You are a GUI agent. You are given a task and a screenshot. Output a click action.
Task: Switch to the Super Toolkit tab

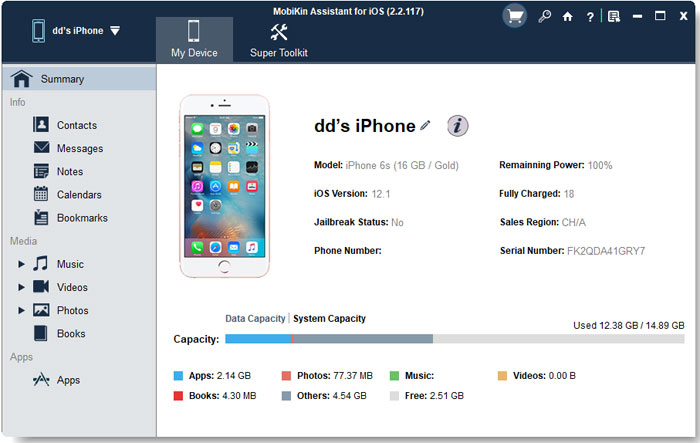pyautogui.click(x=279, y=40)
